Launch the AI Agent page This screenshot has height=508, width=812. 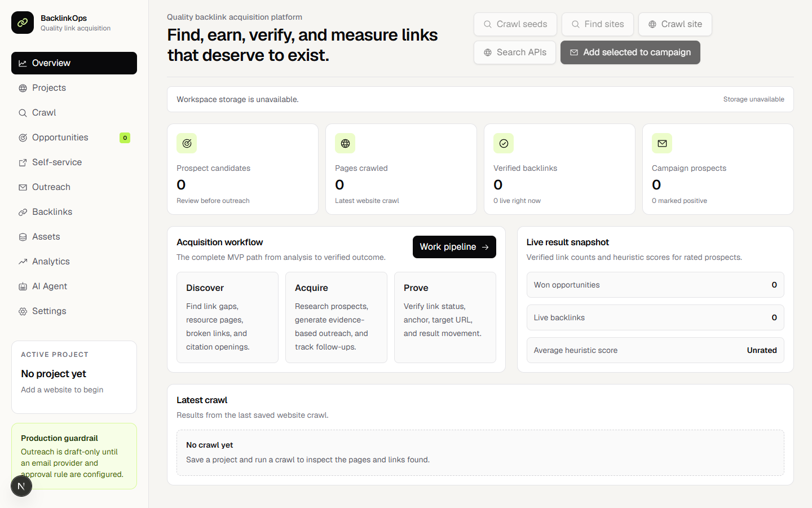click(74, 286)
